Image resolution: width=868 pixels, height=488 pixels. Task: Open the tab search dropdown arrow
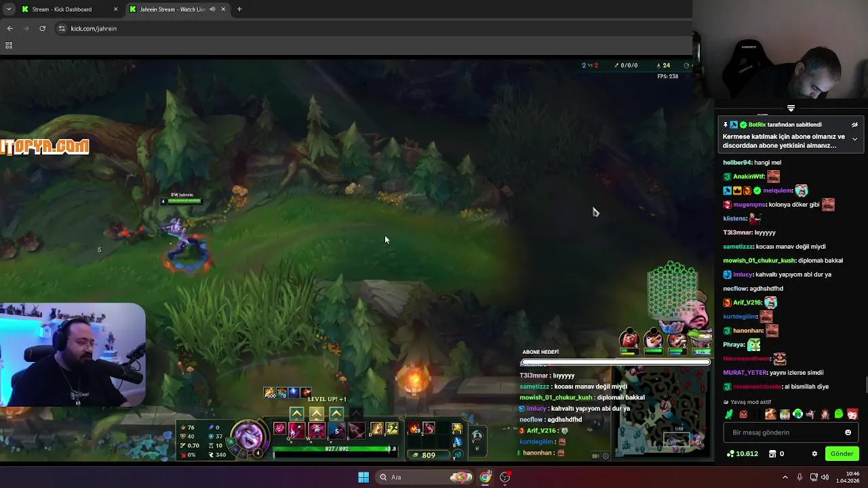(9, 9)
